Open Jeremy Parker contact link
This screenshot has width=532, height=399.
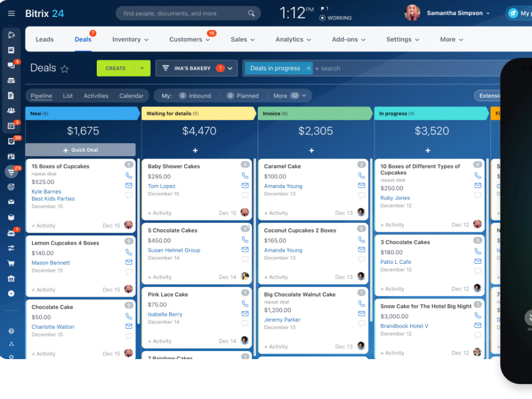[282, 320]
